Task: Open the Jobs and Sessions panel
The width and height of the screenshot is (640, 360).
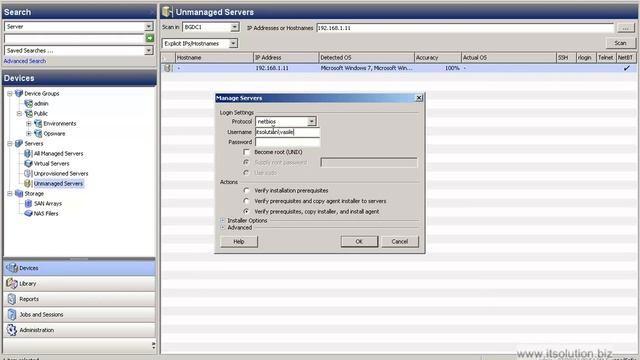Action: click(79, 315)
